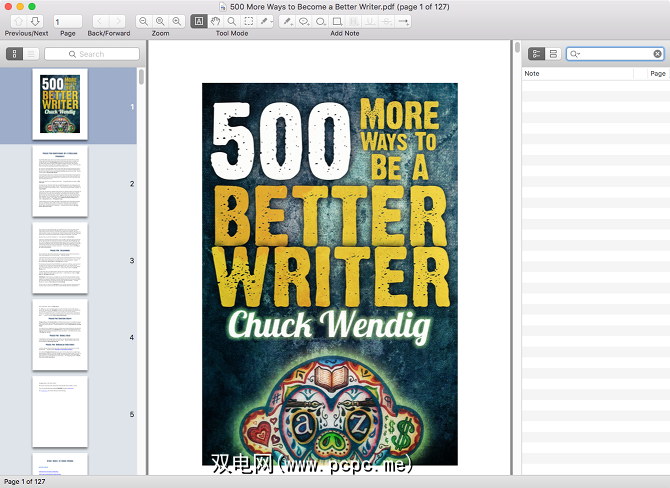The image size is (670, 488).
Task: Add a line note
Action: (x=403, y=21)
